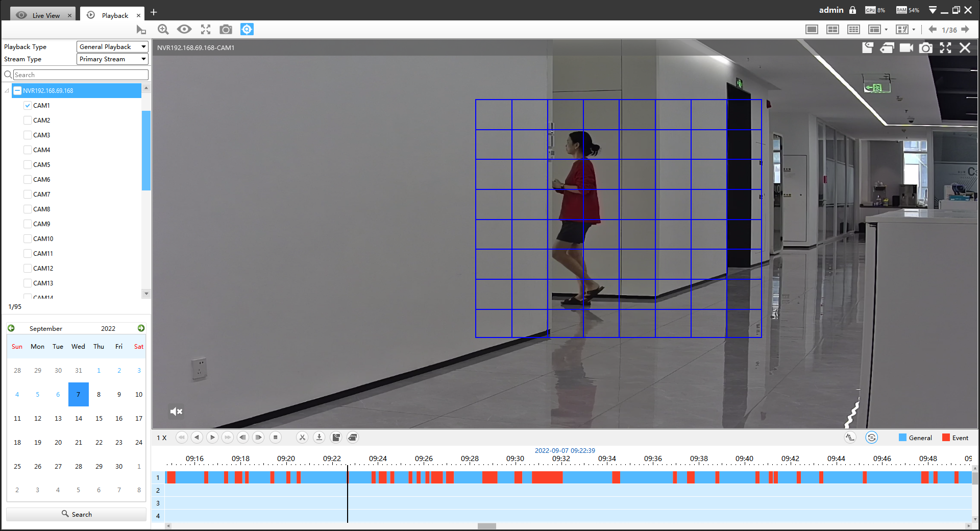980x531 pixels.
Task: Open the custom layout dropdown arrow
Action: (886, 30)
